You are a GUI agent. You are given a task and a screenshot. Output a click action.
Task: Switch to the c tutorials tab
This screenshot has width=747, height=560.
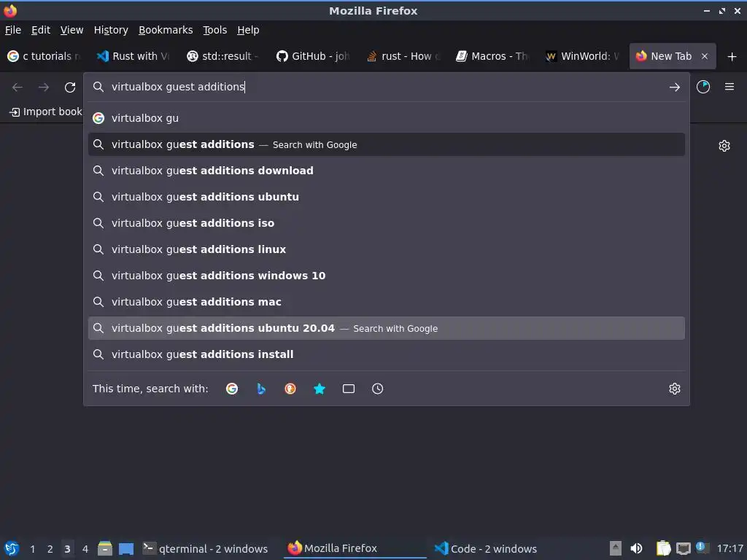(x=44, y=56)
